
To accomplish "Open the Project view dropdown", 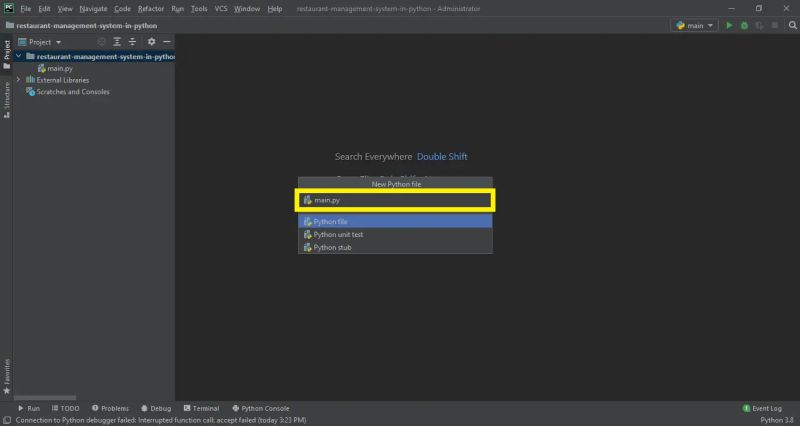I will pyautogui.click(x=40, y=42).
